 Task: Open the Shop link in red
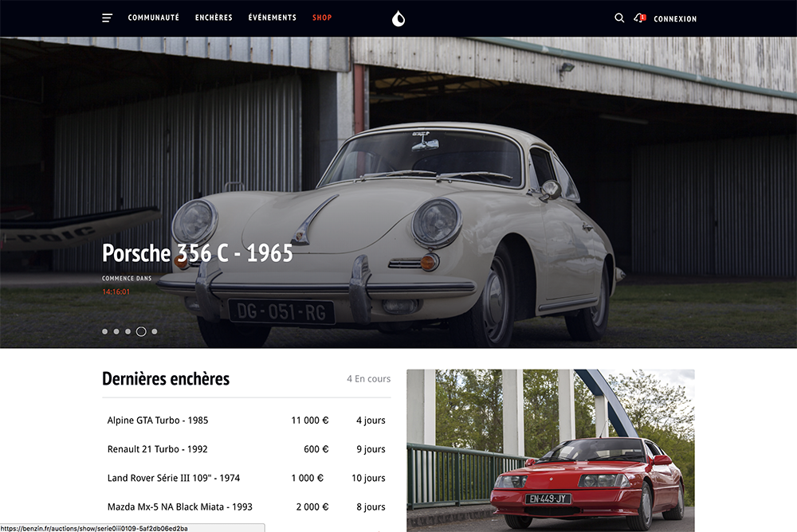pyautogui.click(x=322, y=18)
